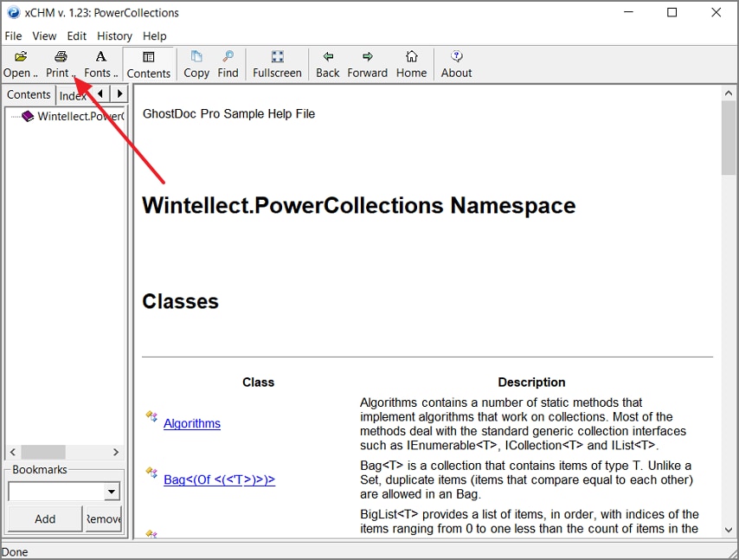
Task: Click the GhostDoc Pro Sample Help File text
Action: (228, 113)
